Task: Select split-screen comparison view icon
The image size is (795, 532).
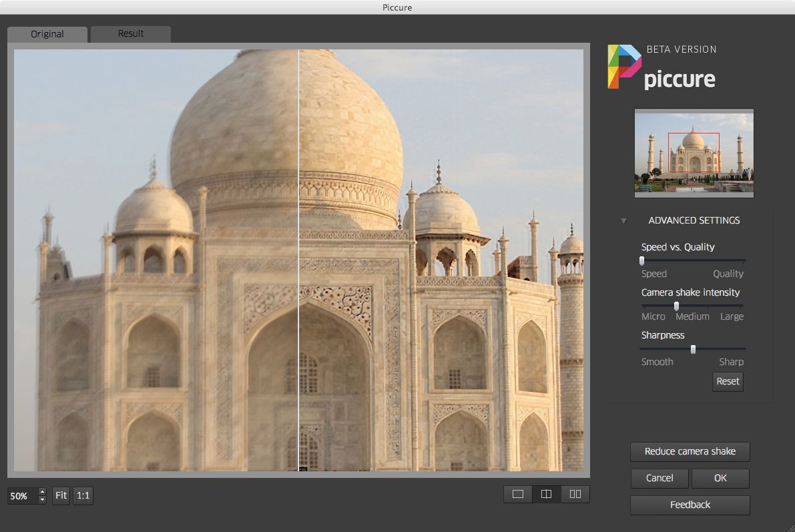Action: [x=546, y=495]
